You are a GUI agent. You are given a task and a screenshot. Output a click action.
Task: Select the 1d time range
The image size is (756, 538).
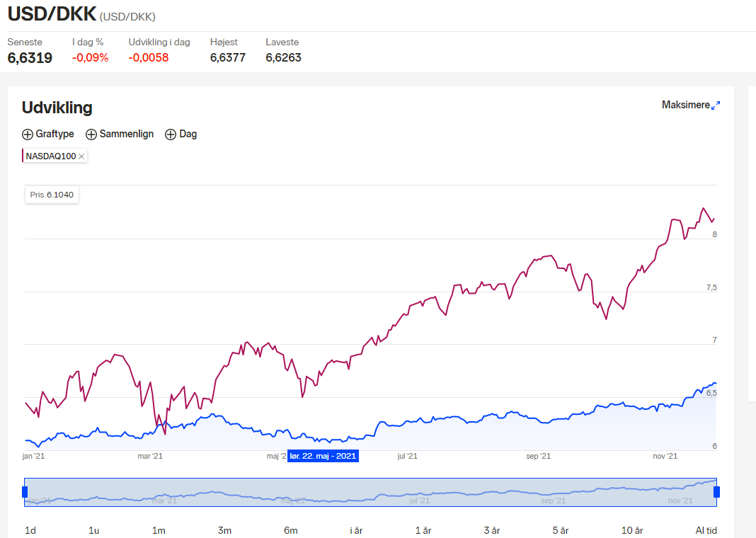[x=30, y=530]
